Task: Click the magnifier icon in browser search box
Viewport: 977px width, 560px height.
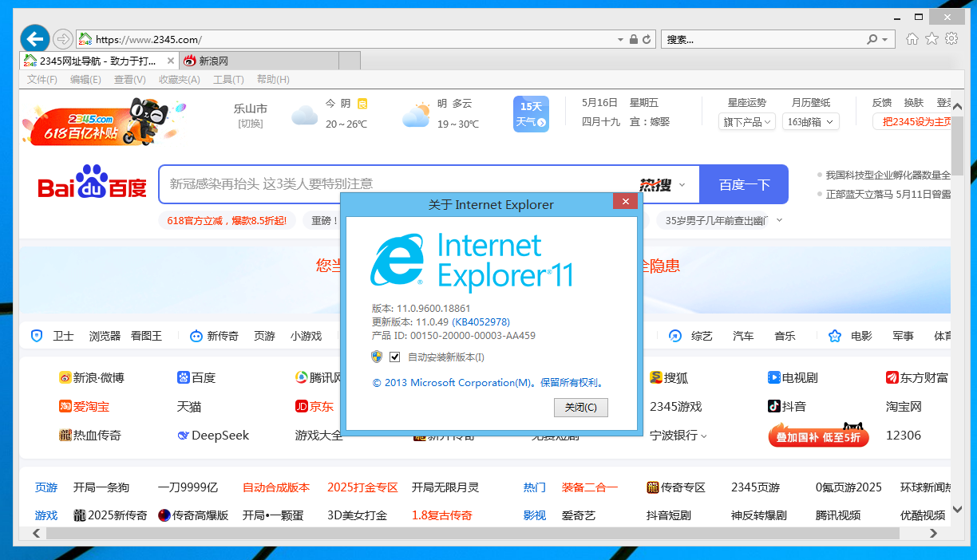Action: tap(872, 39)
